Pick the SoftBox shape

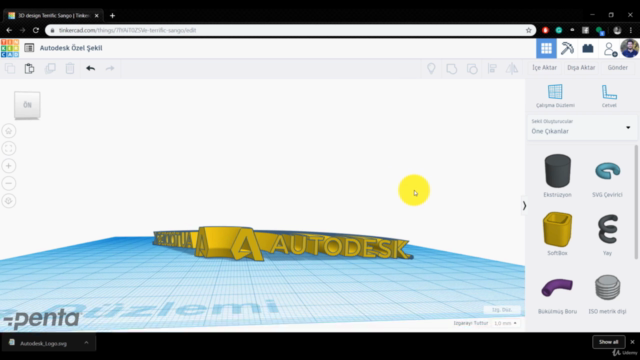pyautogui.click(x=558, y=234)
